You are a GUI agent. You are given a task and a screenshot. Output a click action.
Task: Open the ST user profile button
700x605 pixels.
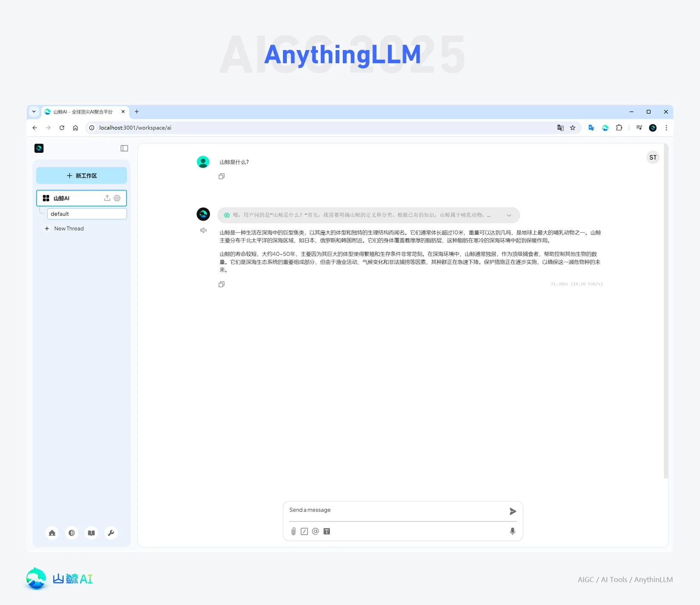coord(653,157)
